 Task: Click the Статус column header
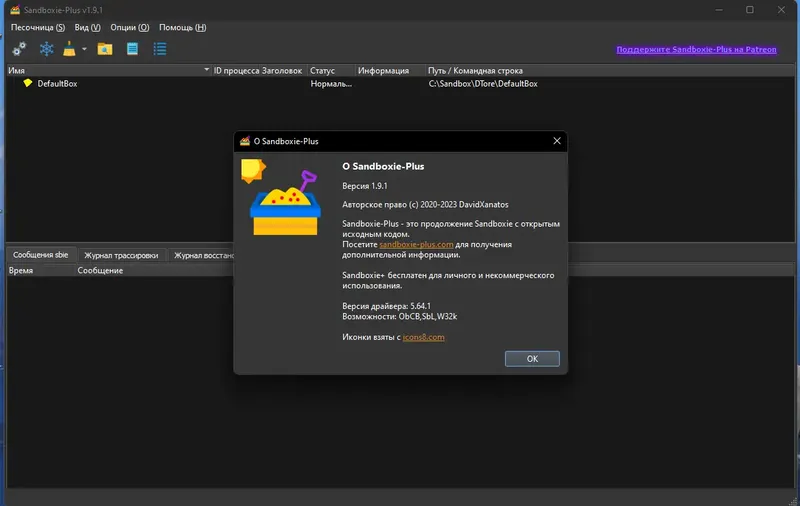tap(331, 70)
